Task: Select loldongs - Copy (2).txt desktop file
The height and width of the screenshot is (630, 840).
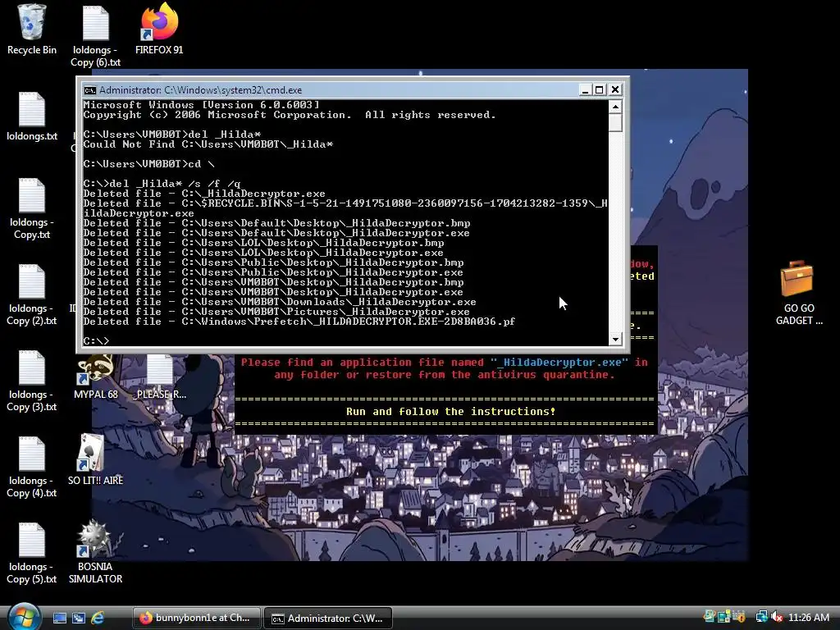Action: [32, 294]
